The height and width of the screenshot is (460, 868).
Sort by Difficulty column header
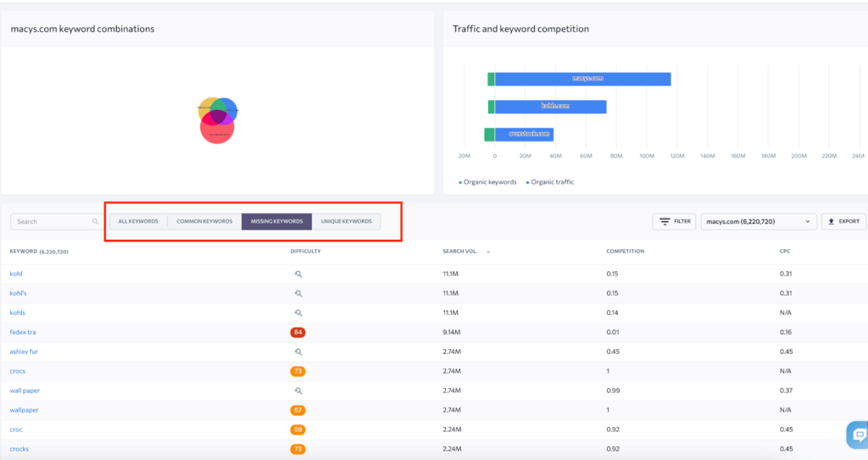coord(305,252)
